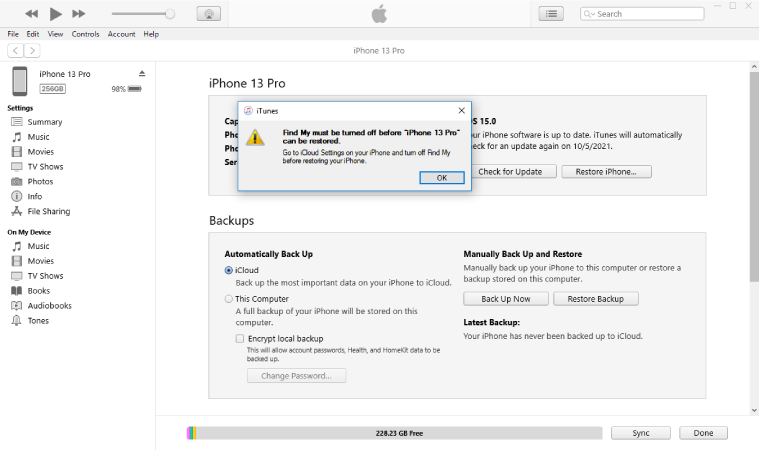Image resolution: width=759 pixels, height=450 pixels.
Task: Click the iTunes icon in dialog title
Action: tap(248, 111)
